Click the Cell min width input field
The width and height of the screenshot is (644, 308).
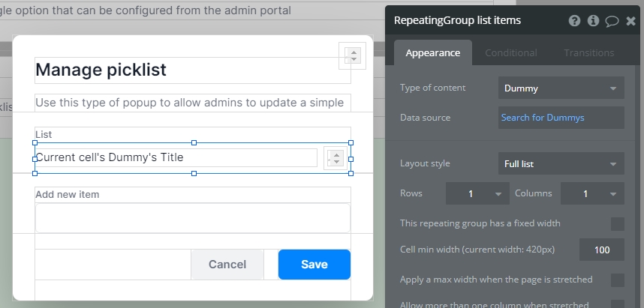tap(601, 250)
